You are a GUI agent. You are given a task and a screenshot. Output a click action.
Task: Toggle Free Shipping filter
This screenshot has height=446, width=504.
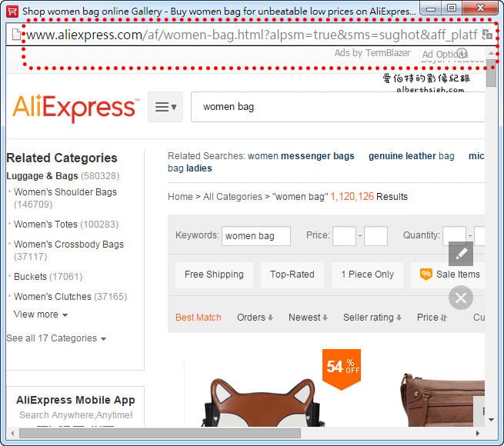click(x=214, y=275)
